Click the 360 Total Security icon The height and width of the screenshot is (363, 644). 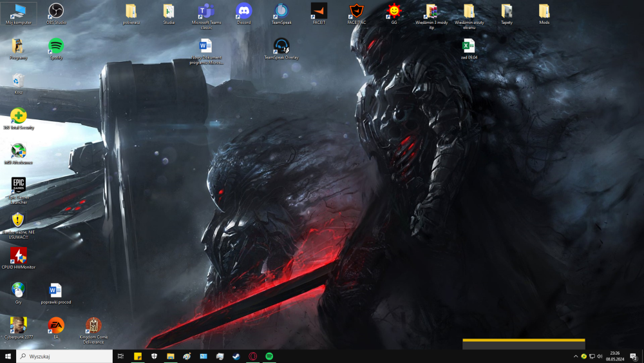click(19, 116)
